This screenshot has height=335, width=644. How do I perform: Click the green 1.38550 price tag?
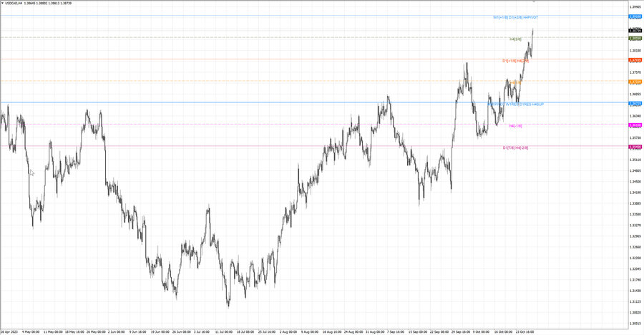(x=635, y=38)
